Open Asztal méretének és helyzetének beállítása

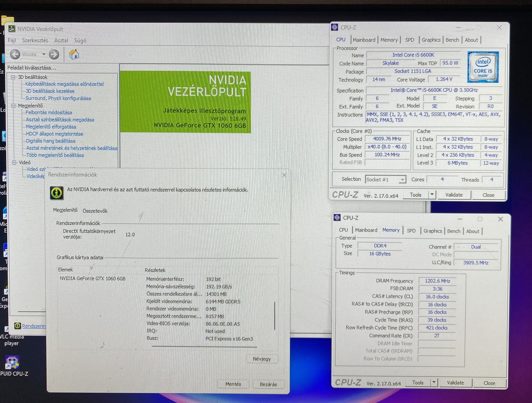point(72,148)
